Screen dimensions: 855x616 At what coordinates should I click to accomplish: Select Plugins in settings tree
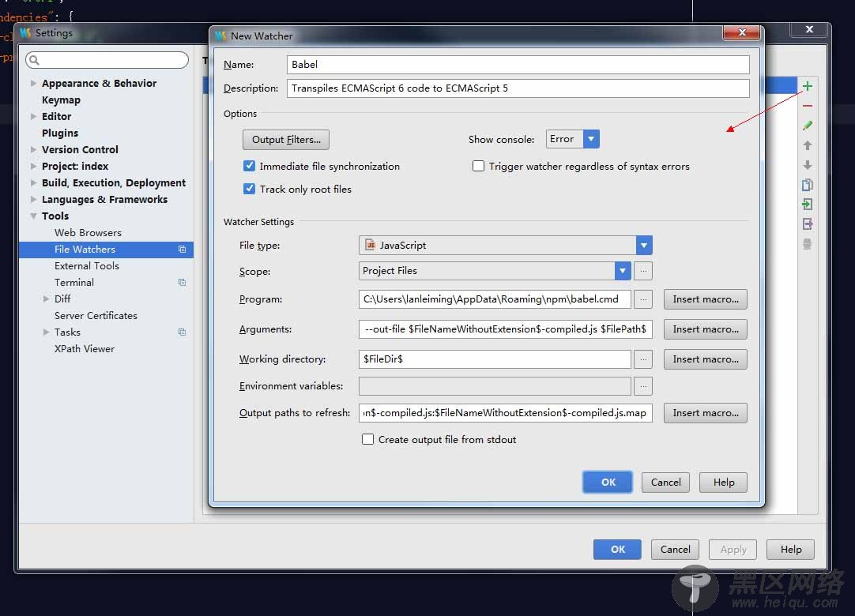pyautogui.click(x=60, y=133)
